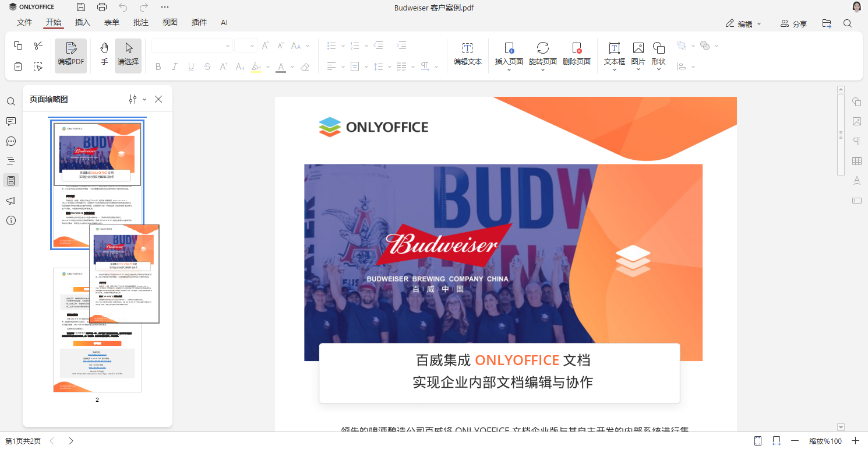Paste from clipboard icon
868x449 pixels.
coord(18,66)
